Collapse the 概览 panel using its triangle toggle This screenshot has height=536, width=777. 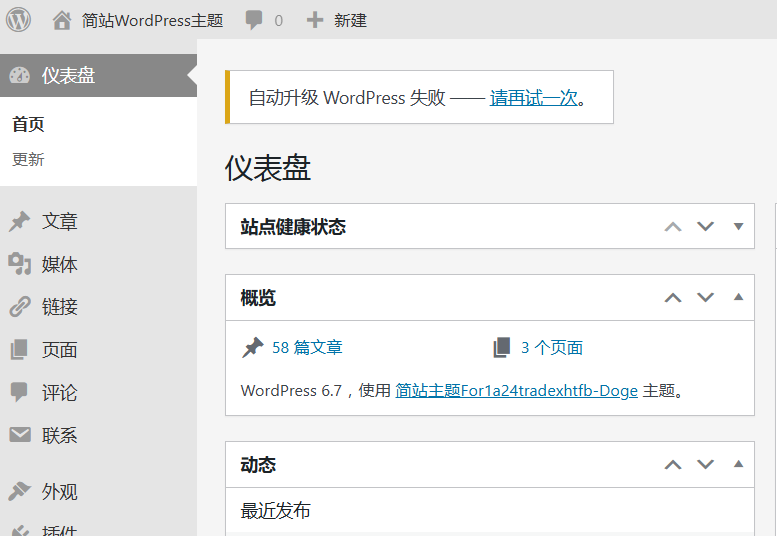[x=738, y=297]
